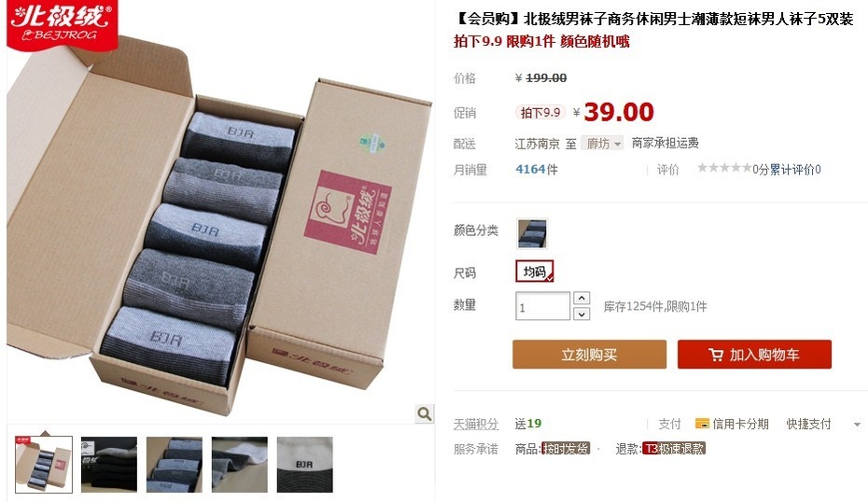Click the magnifier icon on product image

click(425, 413)
